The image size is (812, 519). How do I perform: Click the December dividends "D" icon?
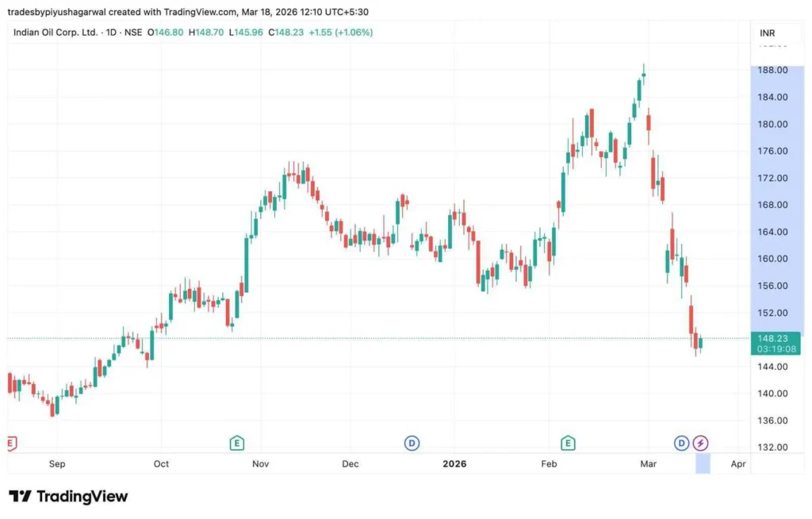pos(412,443)
